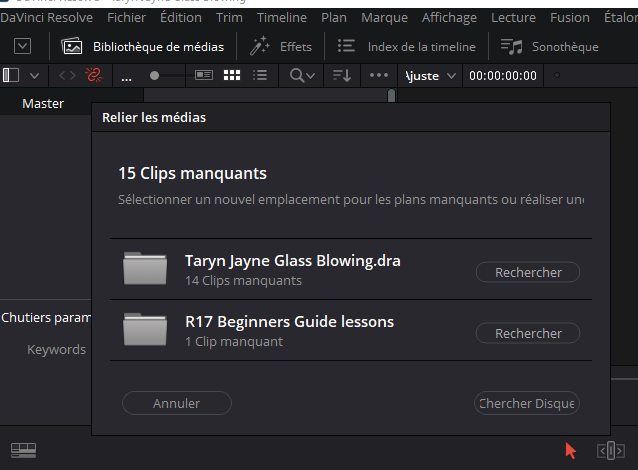638x470 pixels.
Task: Click the three-dots options menu icon
Action: point(378,75)
